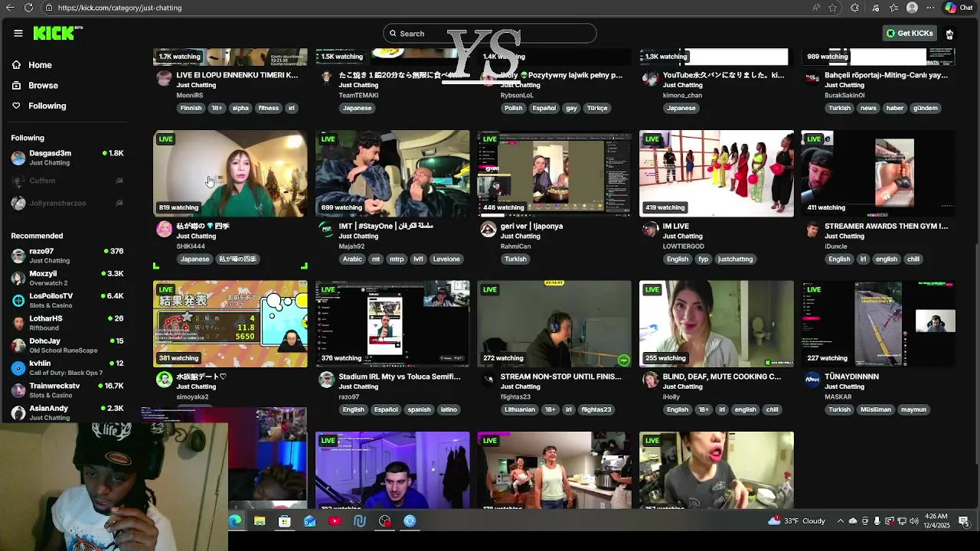Open YouTube app in taskbar

tap(335, 521)
